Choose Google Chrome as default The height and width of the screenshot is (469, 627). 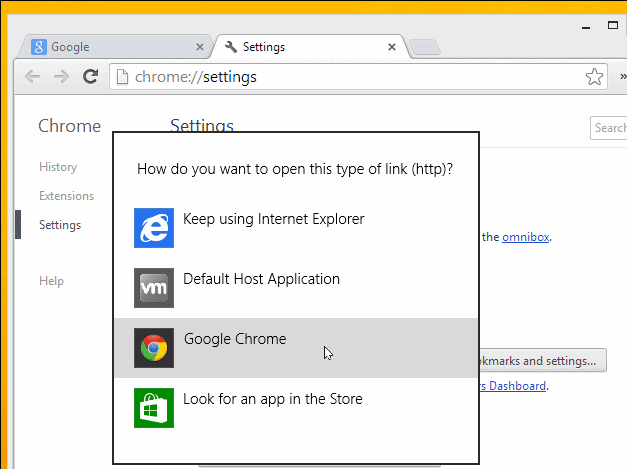[x=296, y=348]
